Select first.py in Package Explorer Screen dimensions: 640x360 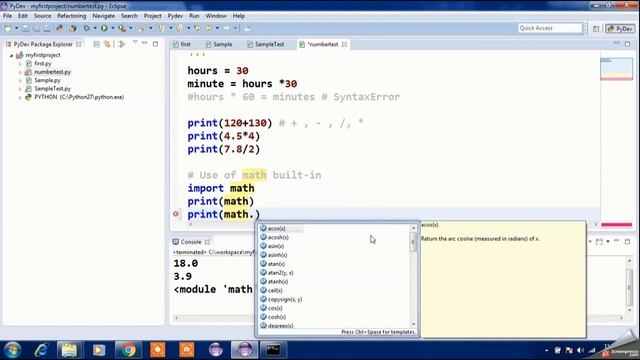click(42, 64)
